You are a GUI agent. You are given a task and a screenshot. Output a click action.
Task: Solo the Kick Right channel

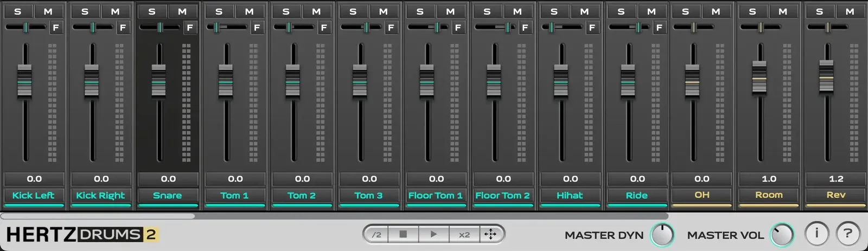point(85,11)
